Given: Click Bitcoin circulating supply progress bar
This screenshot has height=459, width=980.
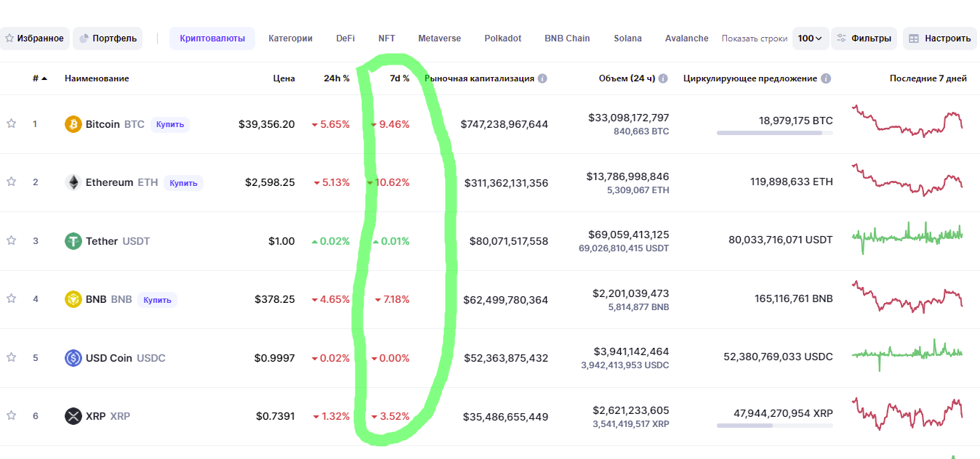Looking at the screenshot, I should tap(774, 133).
